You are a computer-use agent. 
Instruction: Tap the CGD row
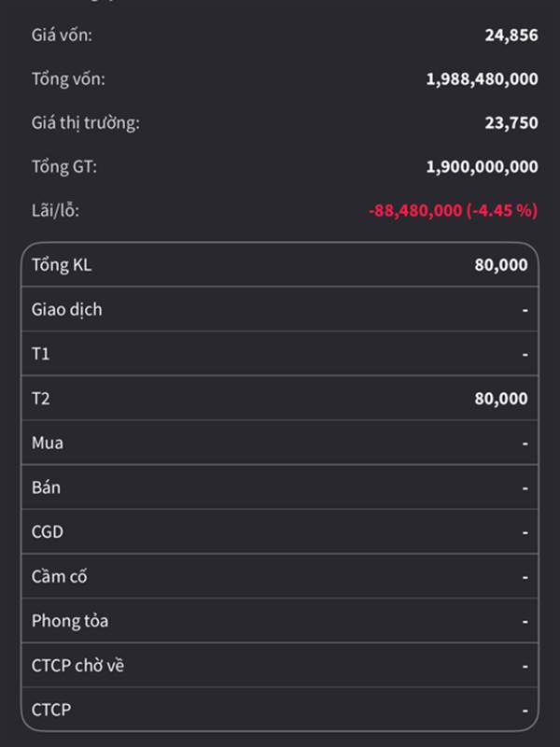(280, 531)
